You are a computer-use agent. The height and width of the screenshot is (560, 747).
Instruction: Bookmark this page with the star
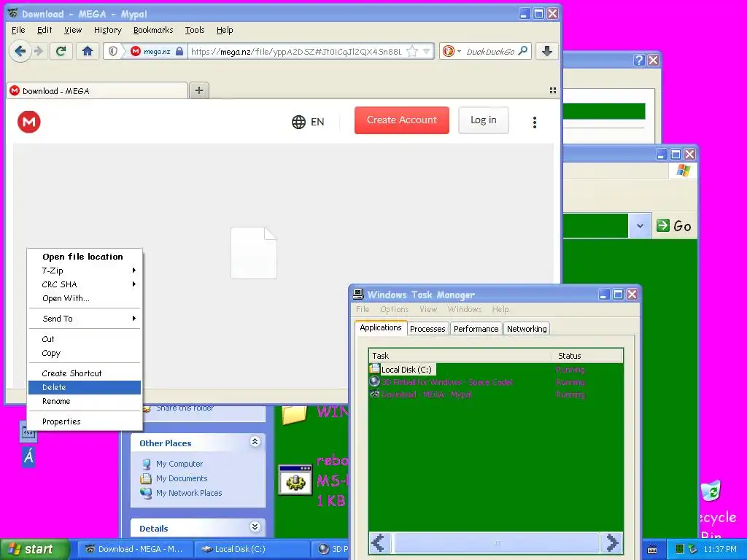coord(412,52)
